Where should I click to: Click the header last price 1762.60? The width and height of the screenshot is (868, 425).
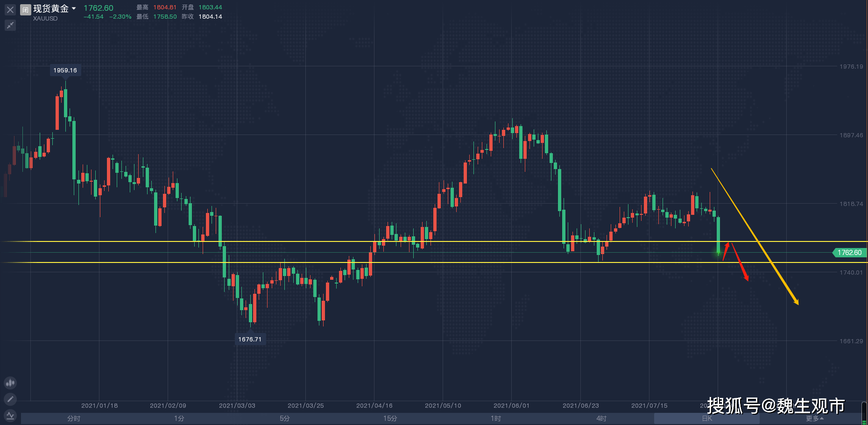[x=99, y=8]
